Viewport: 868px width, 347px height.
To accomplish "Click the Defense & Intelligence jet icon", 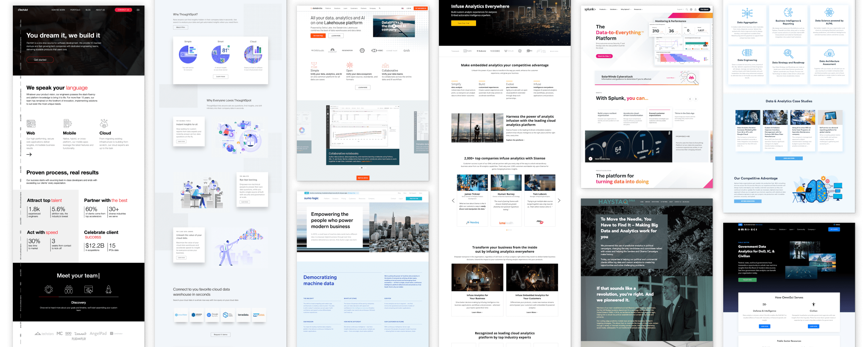I will click(764, 304).
